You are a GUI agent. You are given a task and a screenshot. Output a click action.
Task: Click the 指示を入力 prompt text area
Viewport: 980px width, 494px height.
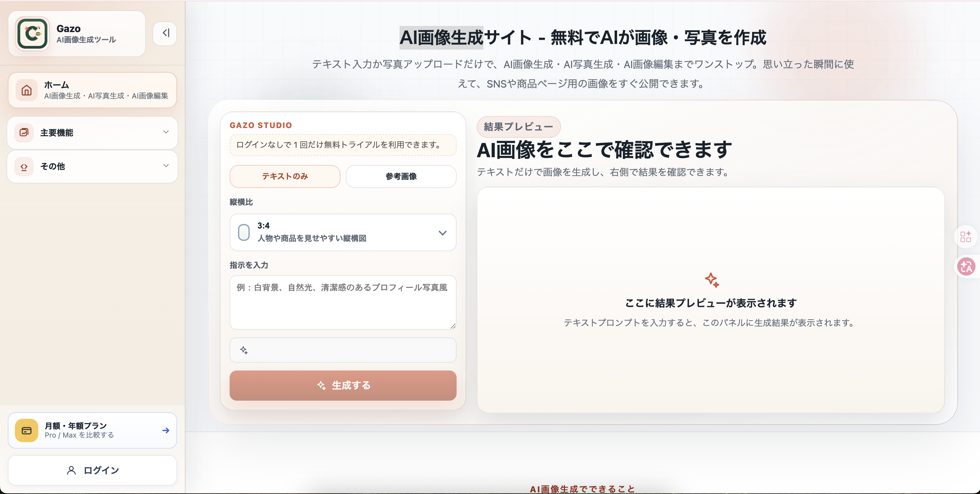[x=342, y=302]
